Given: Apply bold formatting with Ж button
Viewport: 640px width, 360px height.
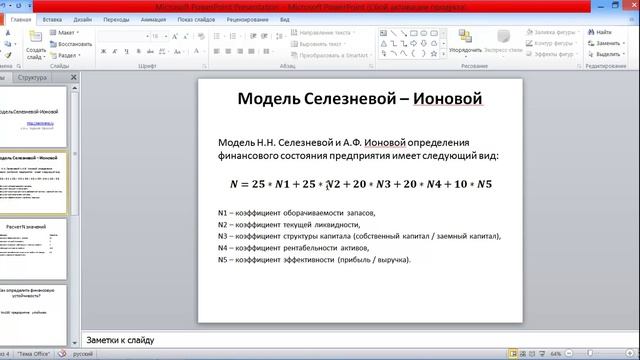Looking at the screenshot, I should click(x=104, y=51).
